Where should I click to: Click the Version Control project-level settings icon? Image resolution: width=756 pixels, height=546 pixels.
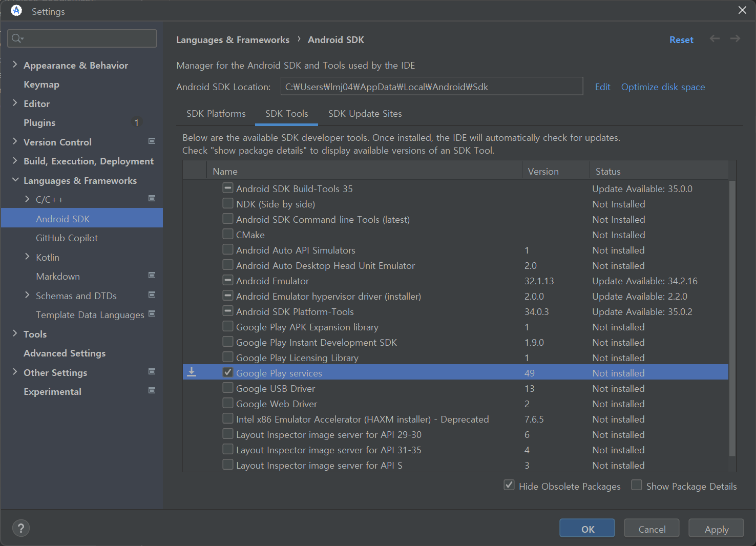[x=152, y=141]
